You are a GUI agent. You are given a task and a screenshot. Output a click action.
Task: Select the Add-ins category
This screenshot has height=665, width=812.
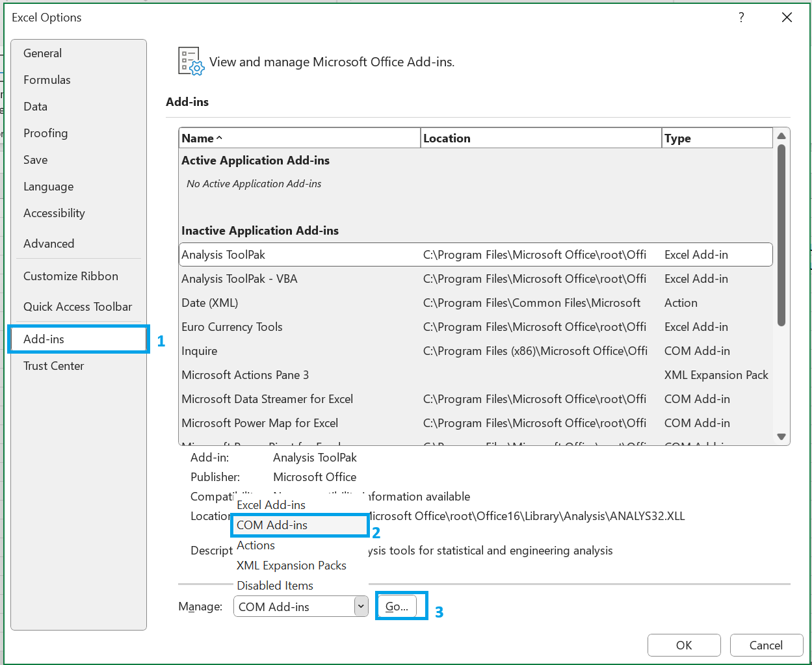(x=79, y=339)
